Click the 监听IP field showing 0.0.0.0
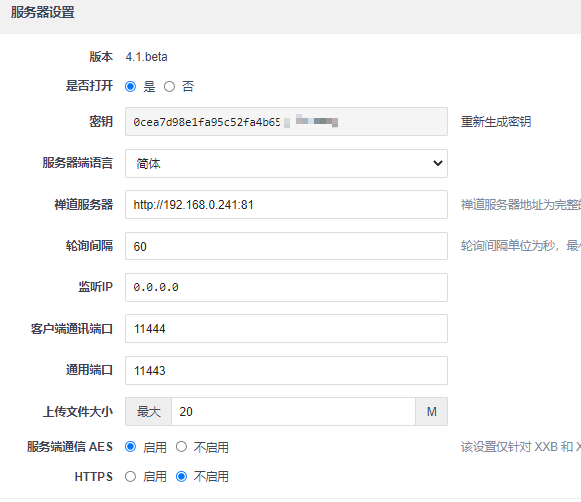 286,287
